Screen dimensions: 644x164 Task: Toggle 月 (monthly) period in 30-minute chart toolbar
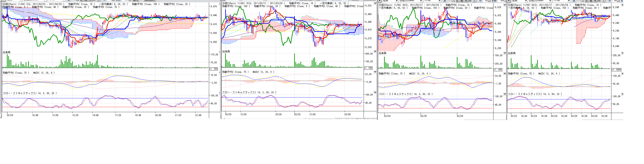[466, 1]
